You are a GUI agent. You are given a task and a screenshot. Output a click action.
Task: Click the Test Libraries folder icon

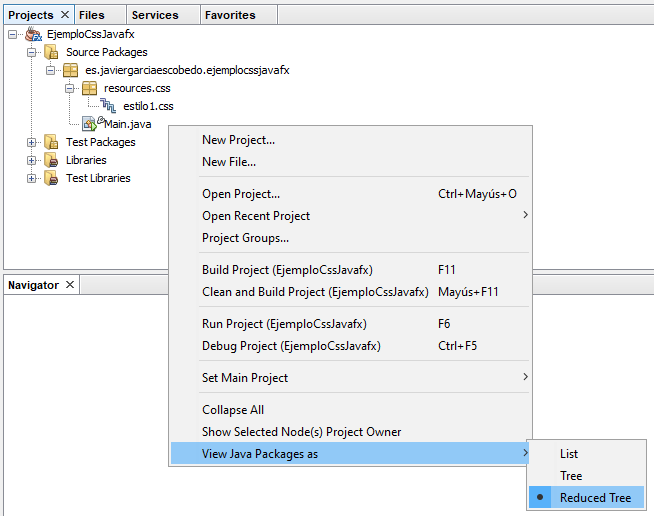click(51, 178)
